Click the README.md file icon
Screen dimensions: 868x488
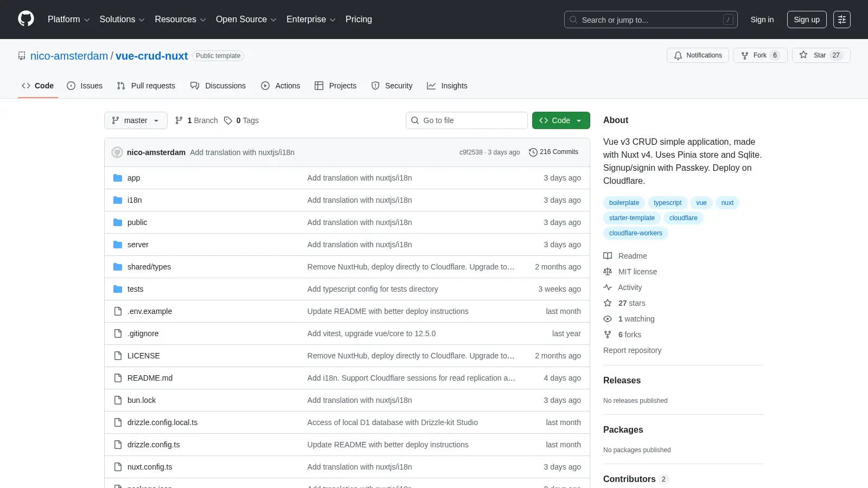click(118, 378)
